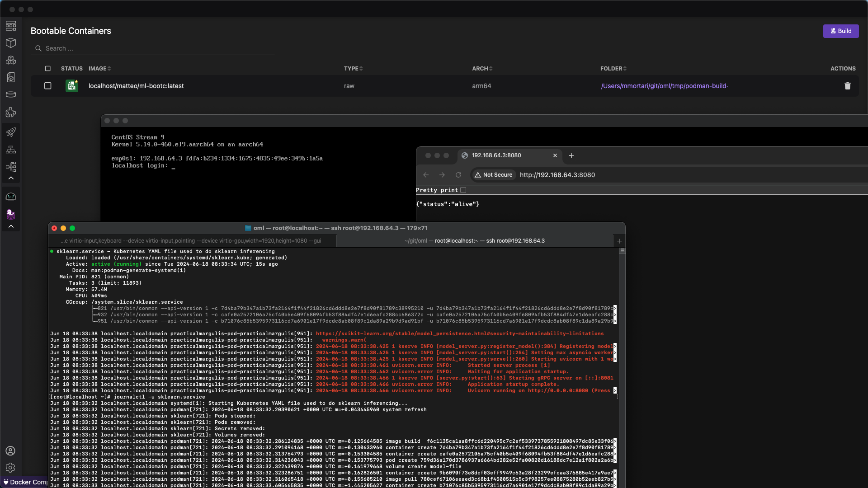Click the active (running) status text in terminal
This screenshot has width=868, height=488.
point(116,264)
